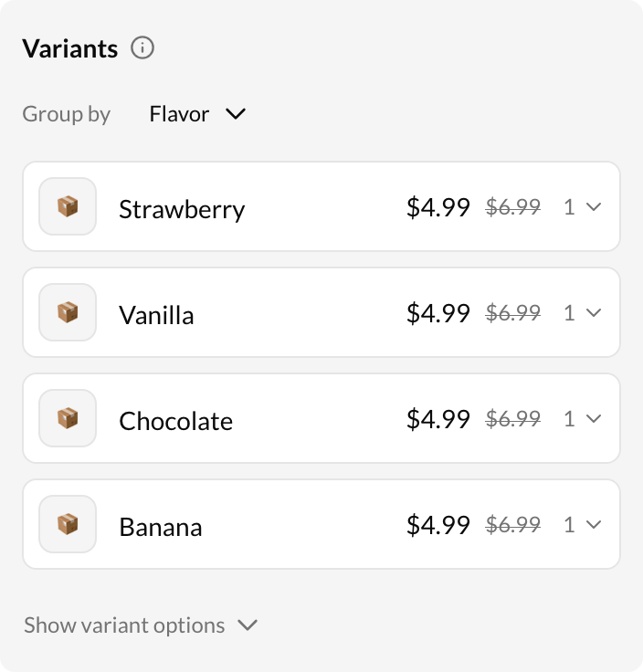The image size is (643, 672).
Task: Select the Vanilla variant name
Action: point(156,315)
